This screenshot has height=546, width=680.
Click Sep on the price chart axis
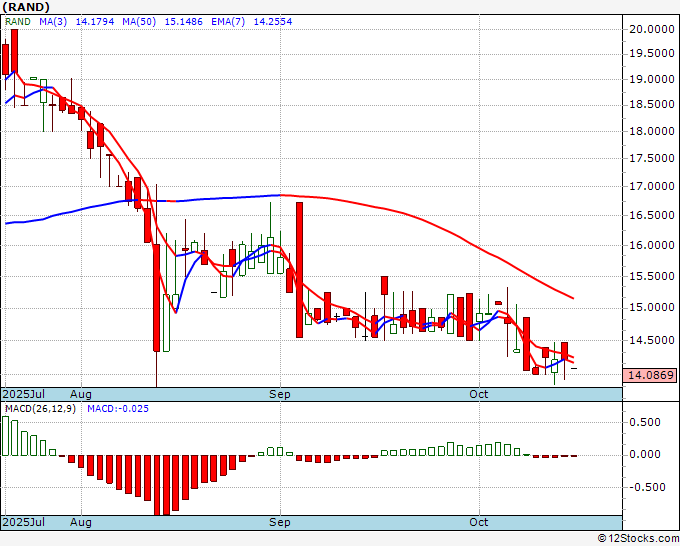280,394
